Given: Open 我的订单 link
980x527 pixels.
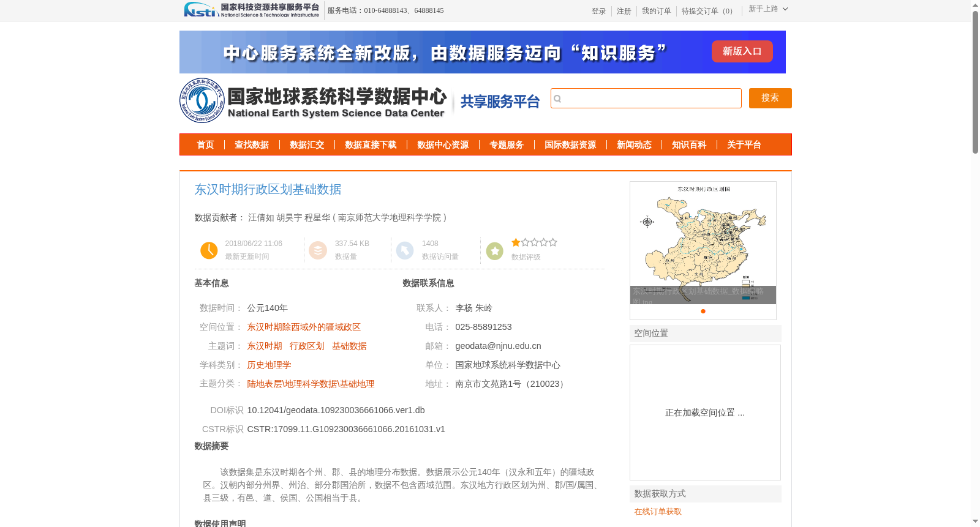Looking at the screenshot, I should click(x=656, y=11).
